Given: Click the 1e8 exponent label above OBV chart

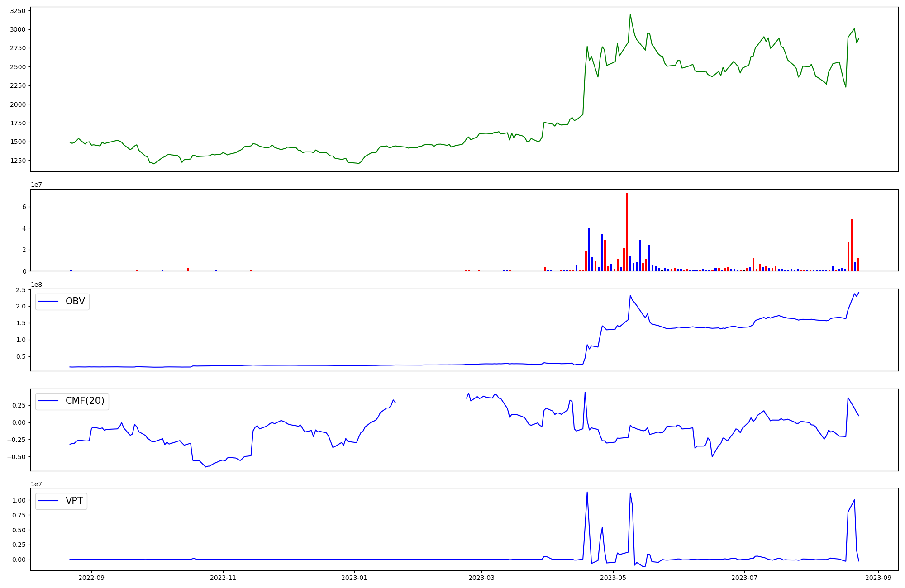Looking at the screenshot, I should coord(36,285).
